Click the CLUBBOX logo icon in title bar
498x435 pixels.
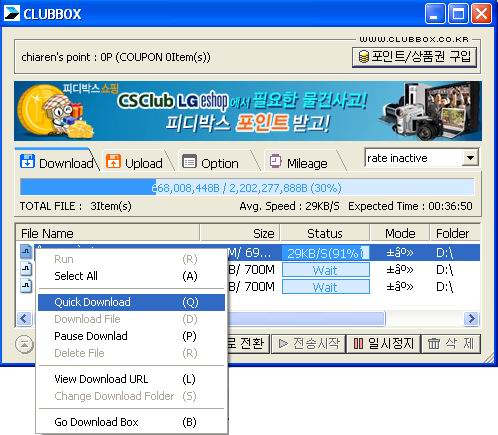coord(12,13)
